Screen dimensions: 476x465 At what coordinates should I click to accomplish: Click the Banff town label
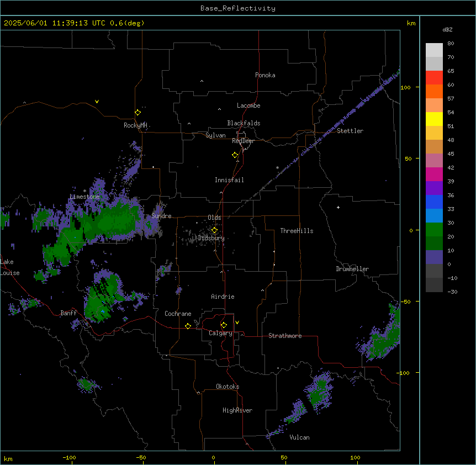(x=68, y=313)
